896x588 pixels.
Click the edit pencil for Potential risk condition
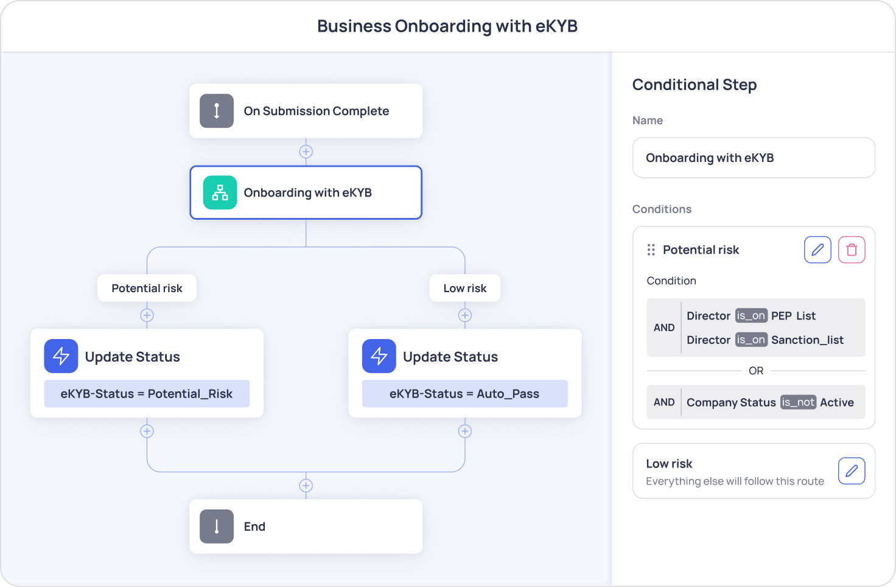(817, 250)
